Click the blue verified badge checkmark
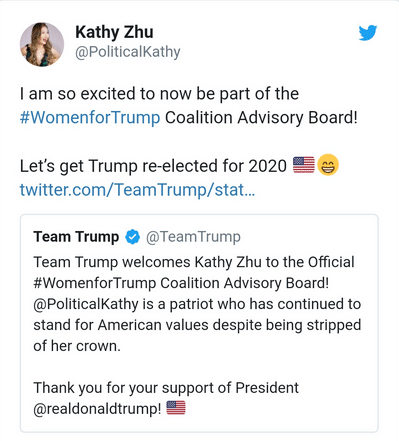 point(133,237)
